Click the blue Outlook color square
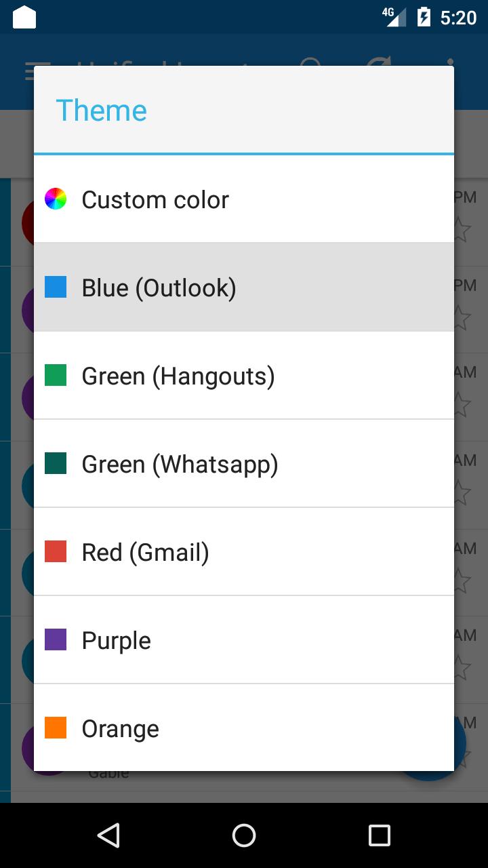 (x=56, y=287)
